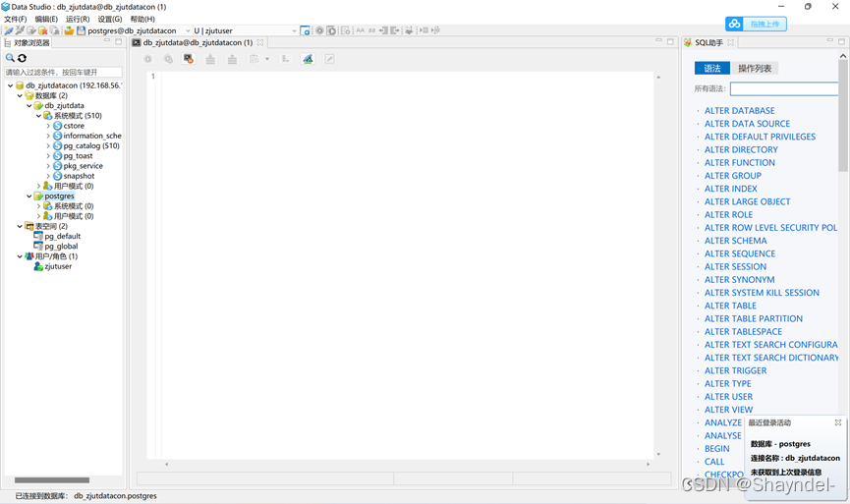850x504 pixels.
Task: Click the blue cloud upload icon
Action: tap(735, 24)
